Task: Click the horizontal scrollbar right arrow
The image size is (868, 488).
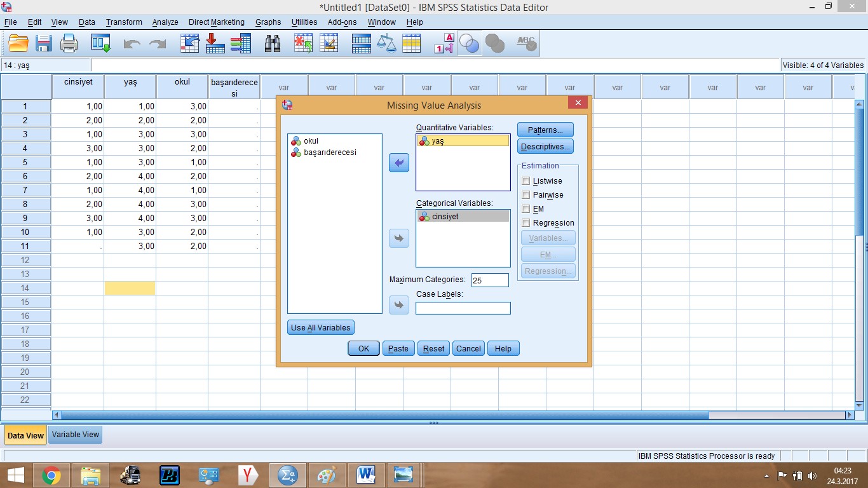Action: click(x=850, y=415)
